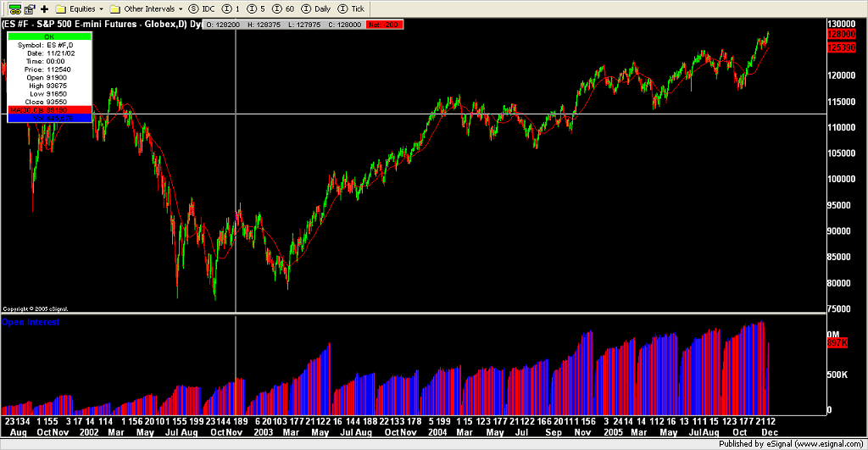Open the Equities symbol folder dropdown
Image resolution: width=868 pixels, height=450 pixels.
coord(79,8)
